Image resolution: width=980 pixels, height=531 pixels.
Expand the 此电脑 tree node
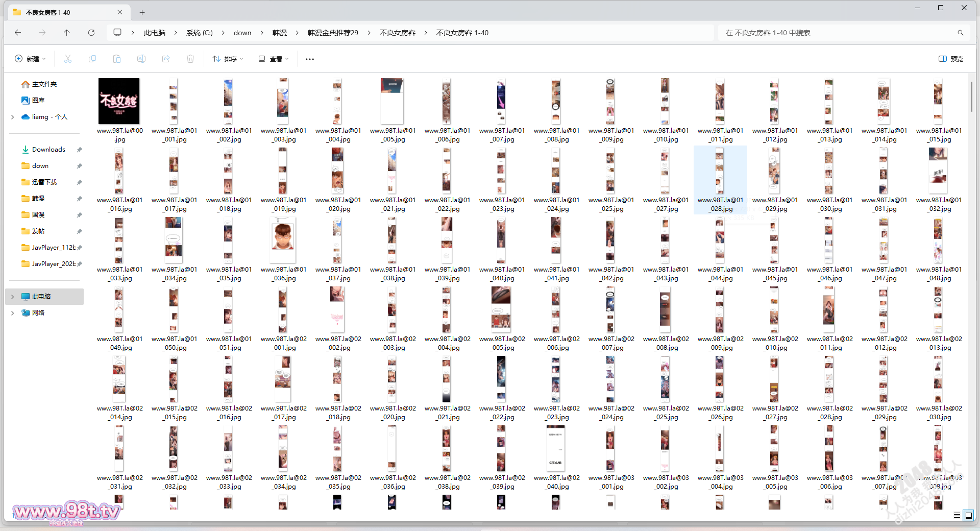[12, 296]
